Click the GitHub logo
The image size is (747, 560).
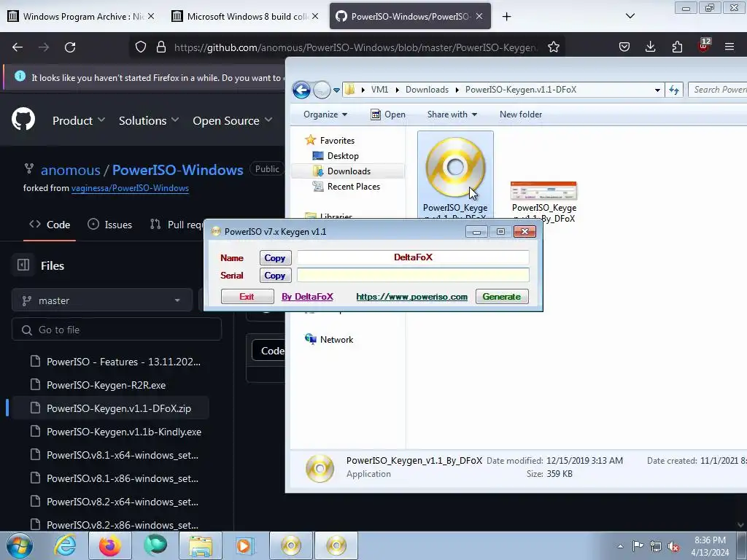pyautogui.click(x=23, y=120)
